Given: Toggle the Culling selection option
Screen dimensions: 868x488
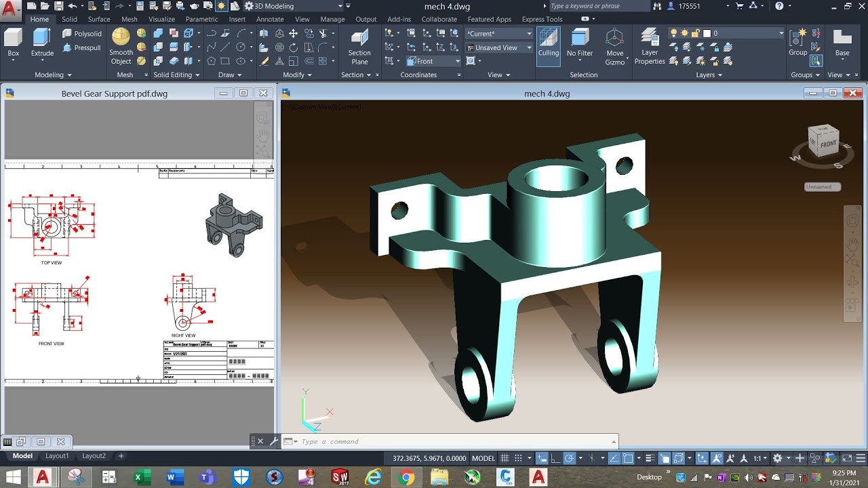Looking at the screenshot, I should point(549,46).
